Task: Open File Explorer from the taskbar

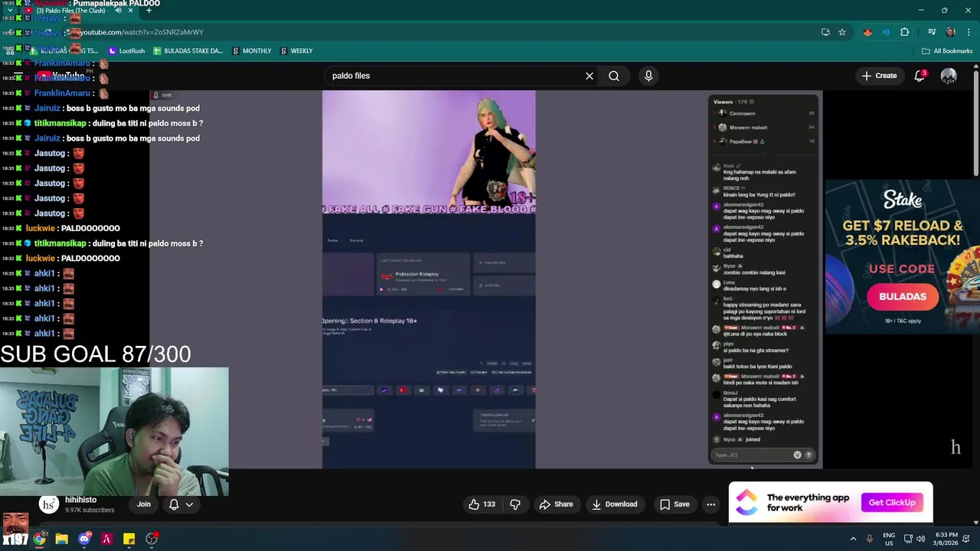Action: click(61, 539)
